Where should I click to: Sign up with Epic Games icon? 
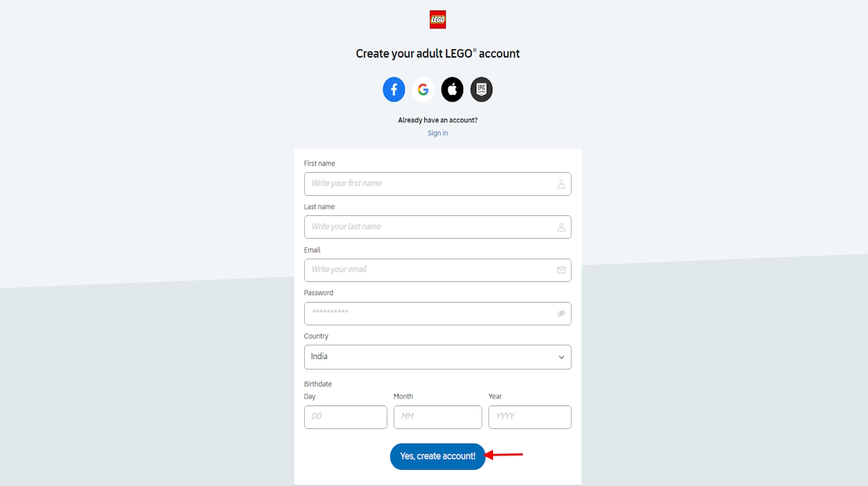coord(481,90)
